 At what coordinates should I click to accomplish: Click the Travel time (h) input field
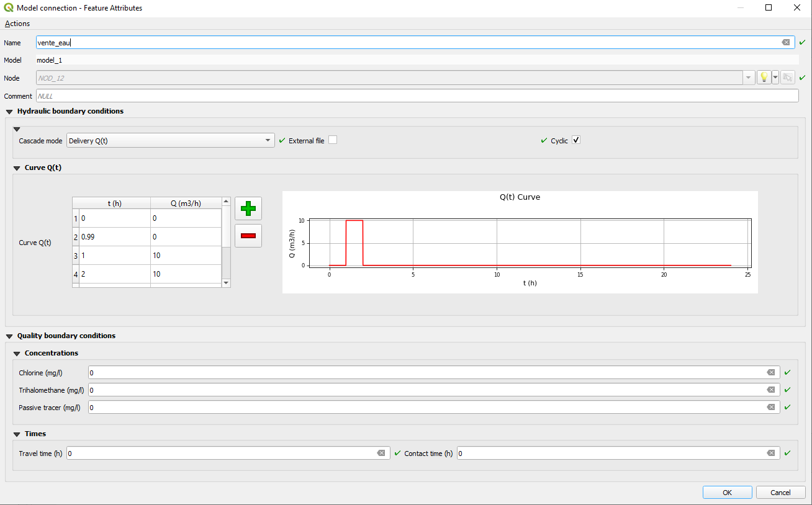tap(228, 453)
